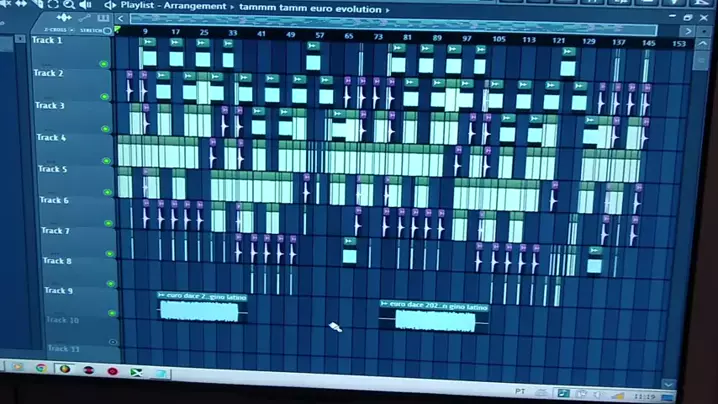The width and height of the screenshot is (718, 404).
Task: Click bar 105 on the timeline ruler
Action: [x=499, y=39]
